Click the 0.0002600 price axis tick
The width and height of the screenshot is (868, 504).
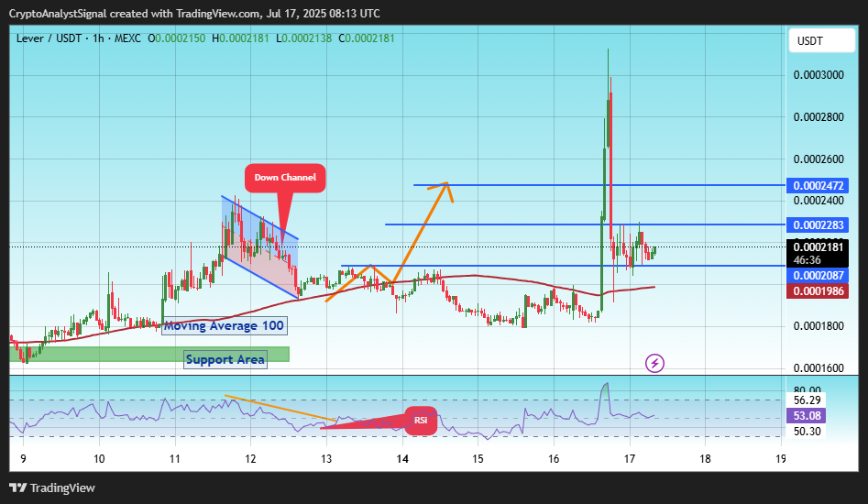819,159
